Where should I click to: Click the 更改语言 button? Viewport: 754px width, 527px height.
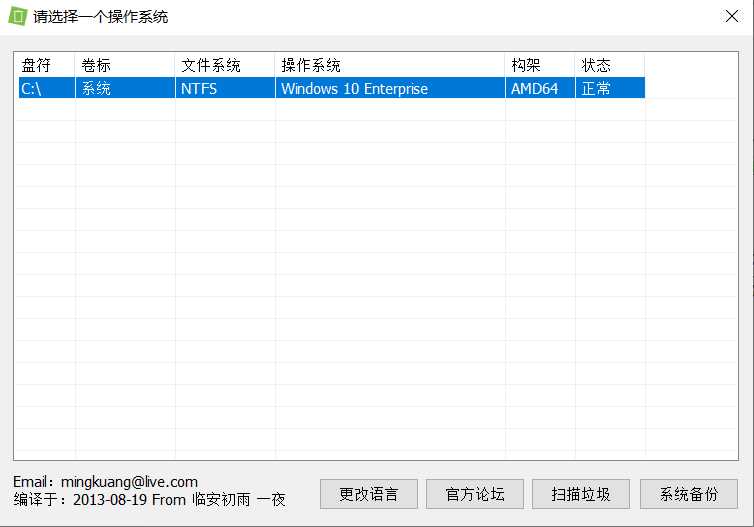pyautogui.click(x=369, y=494)
